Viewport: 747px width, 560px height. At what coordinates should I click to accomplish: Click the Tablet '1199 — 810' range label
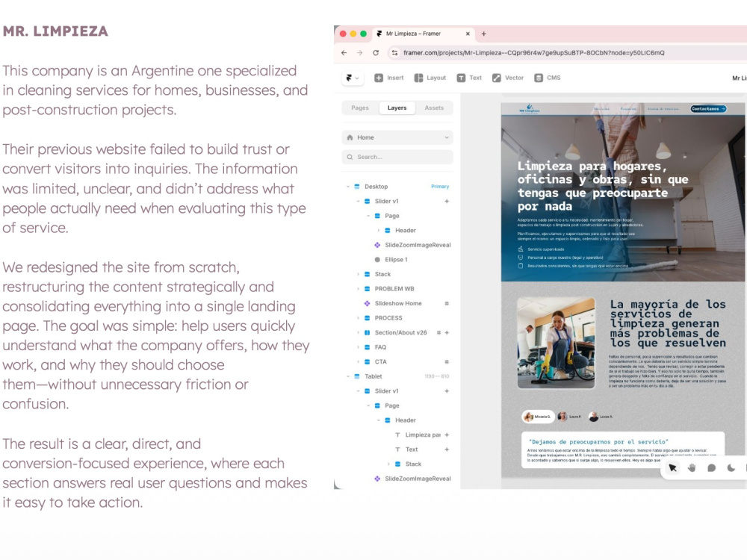(x=437, y=376)
